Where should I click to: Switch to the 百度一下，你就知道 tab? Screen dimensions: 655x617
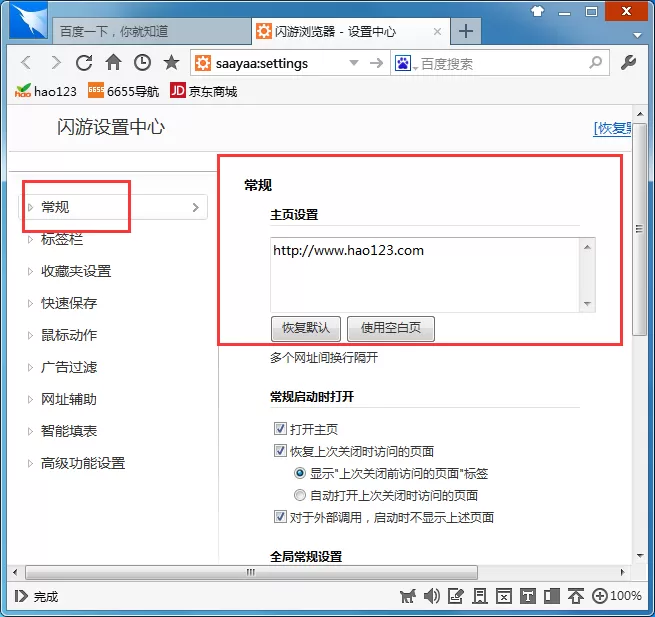coord(151,31)
